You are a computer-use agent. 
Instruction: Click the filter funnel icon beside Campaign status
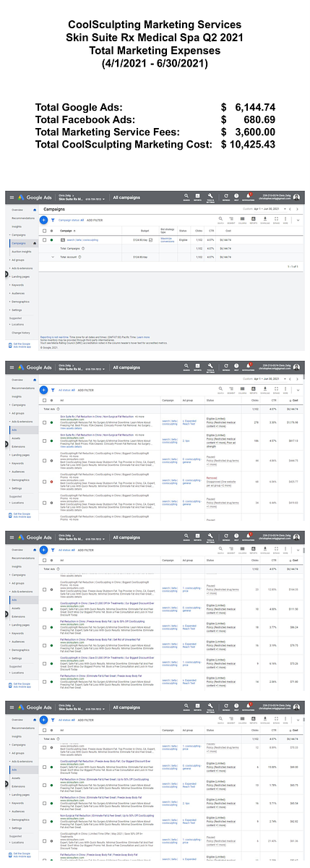[x=53, y=220]
